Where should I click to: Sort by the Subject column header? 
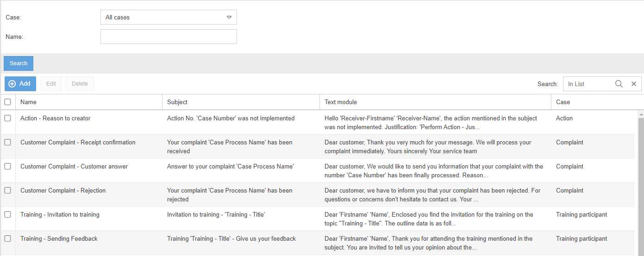[x=177, y=102]
